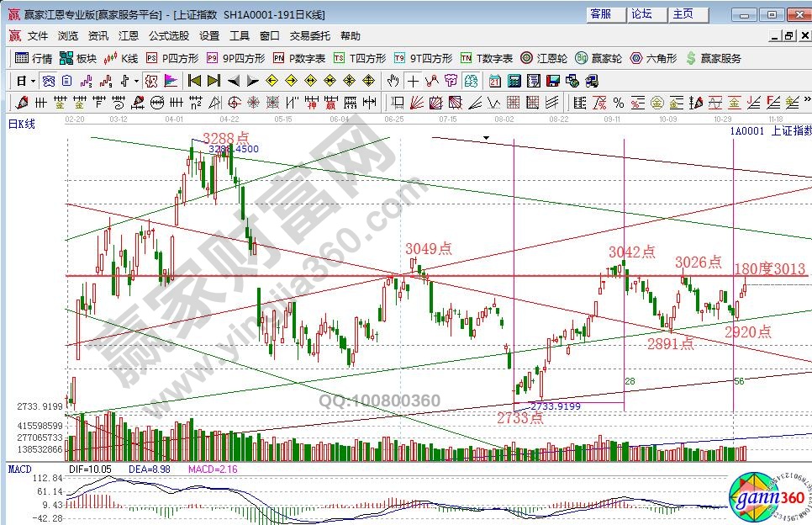Open the 交易委托 menu
This screenshot has height=525, width=812.
tap(310, 36)
